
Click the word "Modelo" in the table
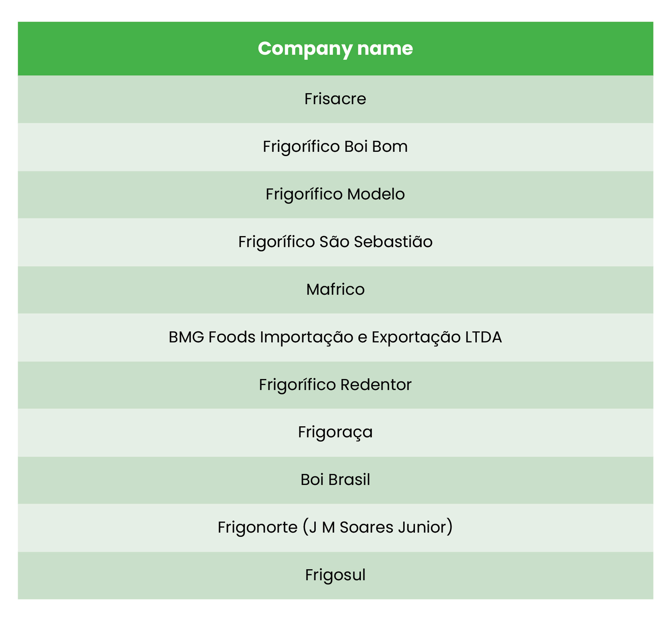click(376, 194)
